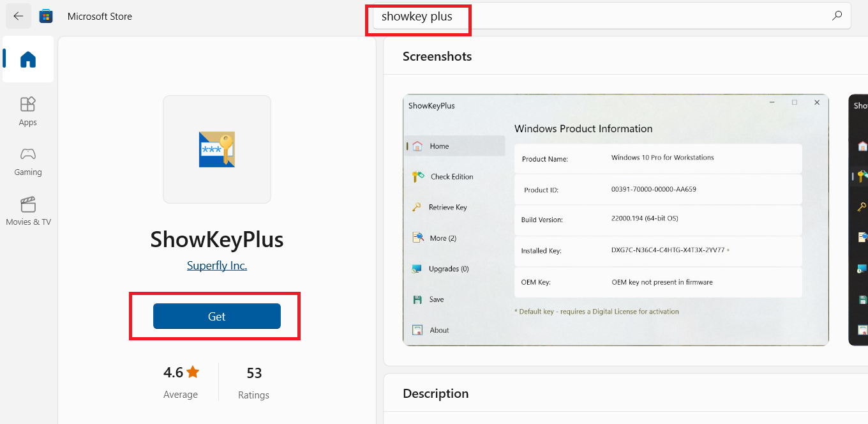
Task: Open the first ShowKeyPlus screenshot
Action: tap(616, 220)
